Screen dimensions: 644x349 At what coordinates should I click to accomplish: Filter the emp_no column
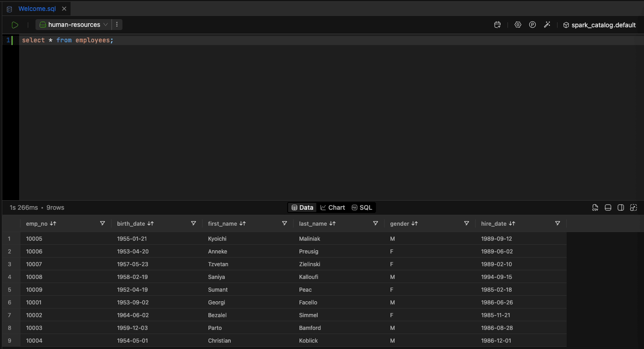[102, 223]
